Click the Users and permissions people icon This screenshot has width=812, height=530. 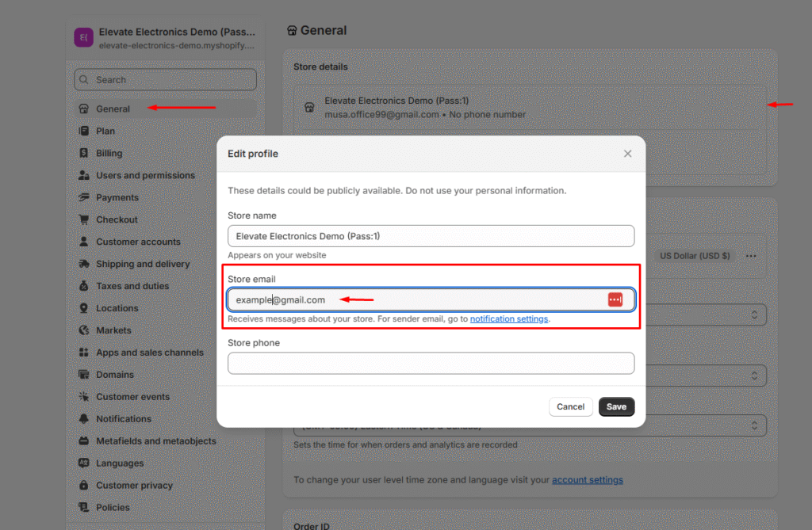coord(84,175)
